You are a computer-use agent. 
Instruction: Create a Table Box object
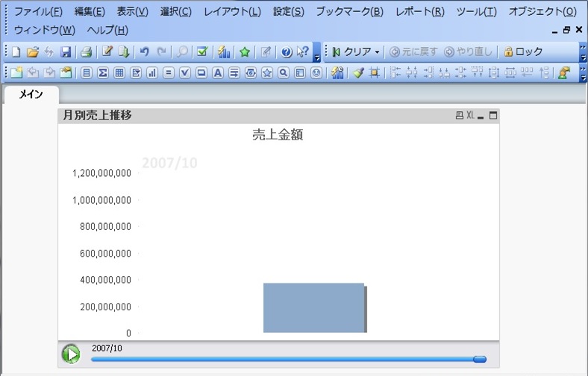pyautogui.click(x=119, y=72)
